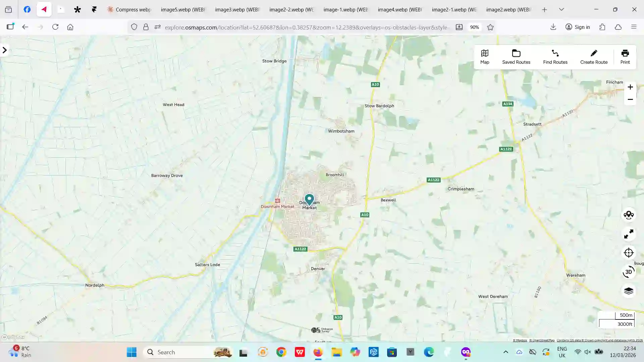644x362 pixels.
Task: Show hidden system tray icons
Action: tap(506, 352)
